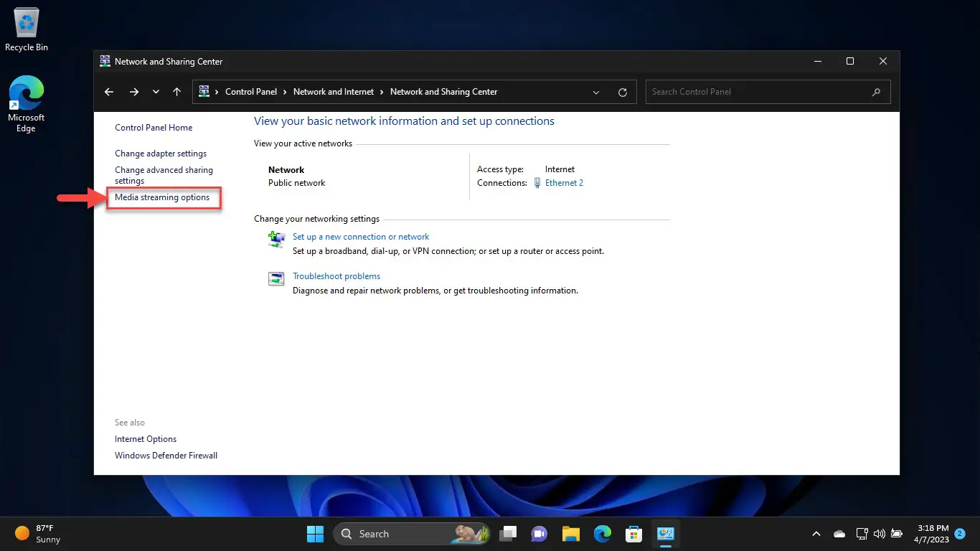Open Internet Options link
This screenshot has height=551, width=980.
point(146,439)
